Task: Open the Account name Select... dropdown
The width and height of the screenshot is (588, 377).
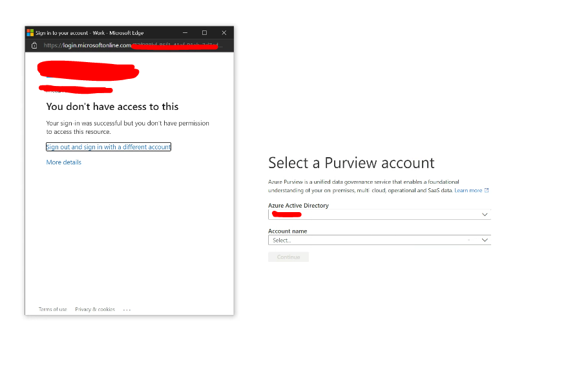Action: (x=379, y=240)
